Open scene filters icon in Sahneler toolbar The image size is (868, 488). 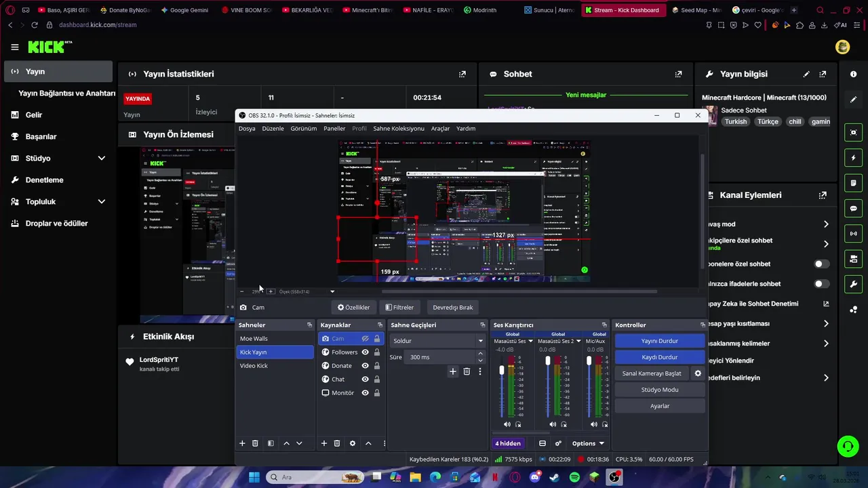271,443
